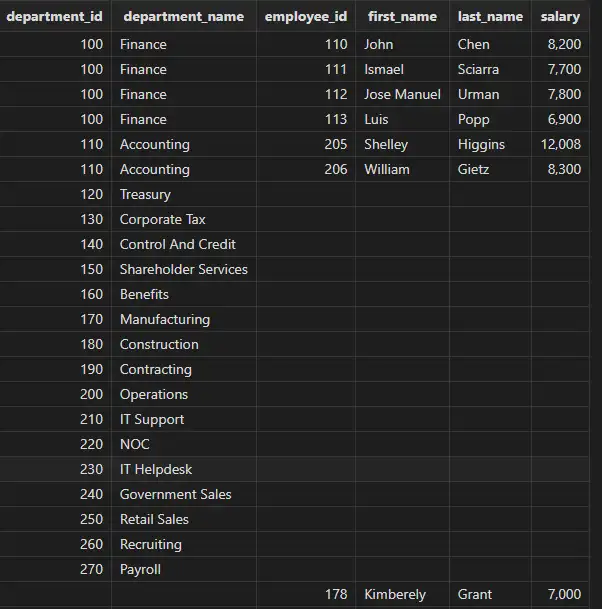
Task: Select department_id cell '130'
Action: click(55, 219)
